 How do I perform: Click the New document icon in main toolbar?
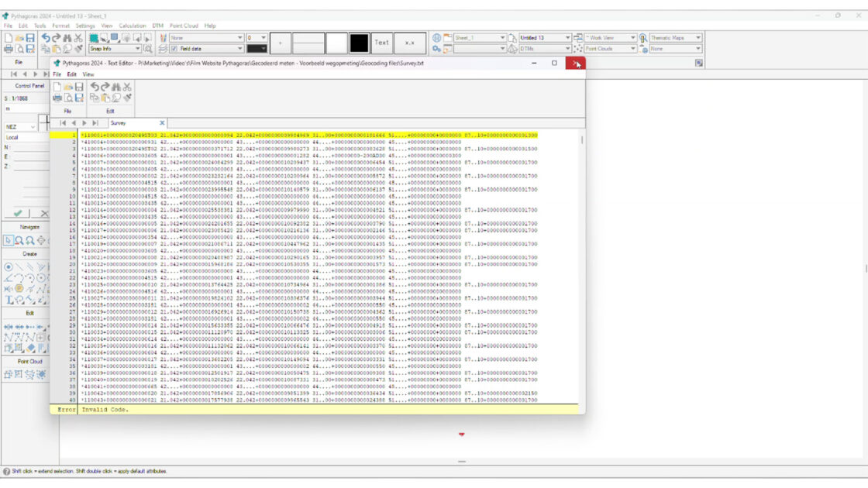tap(9, 38)
